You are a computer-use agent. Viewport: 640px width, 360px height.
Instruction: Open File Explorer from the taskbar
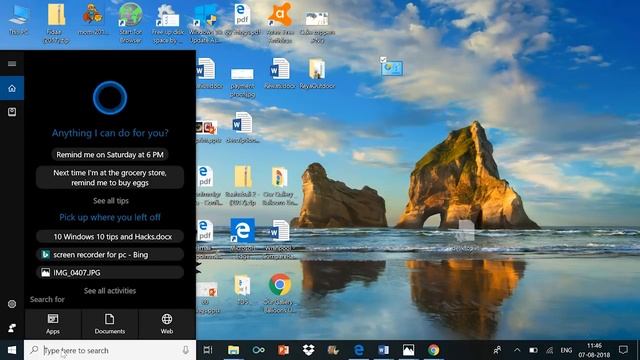tap(233, 350)
